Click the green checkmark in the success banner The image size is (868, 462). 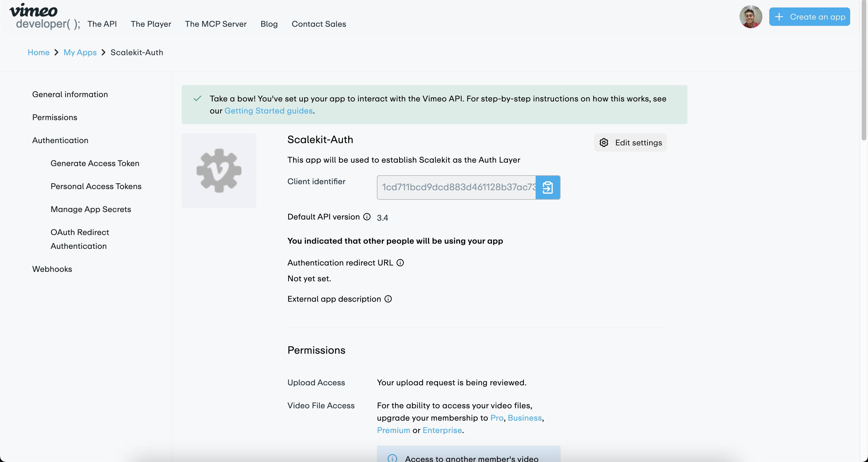point(197,99)
